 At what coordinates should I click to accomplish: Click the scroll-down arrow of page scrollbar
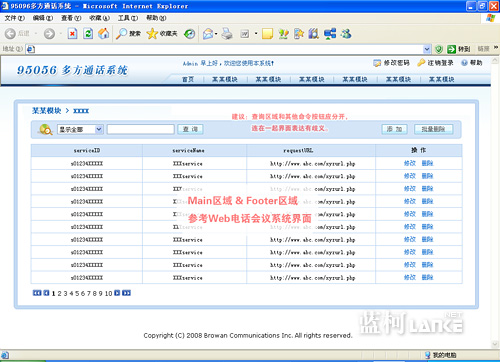coord(495,344)
